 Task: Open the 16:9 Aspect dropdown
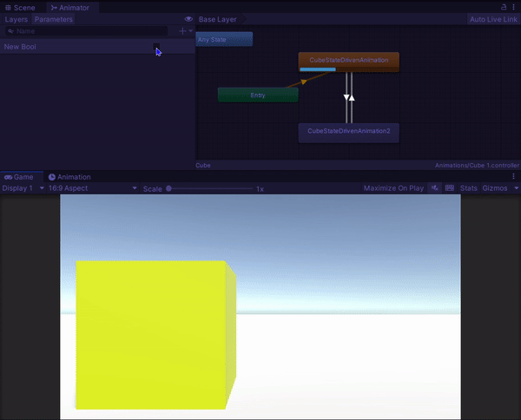(x=92, y=188)
